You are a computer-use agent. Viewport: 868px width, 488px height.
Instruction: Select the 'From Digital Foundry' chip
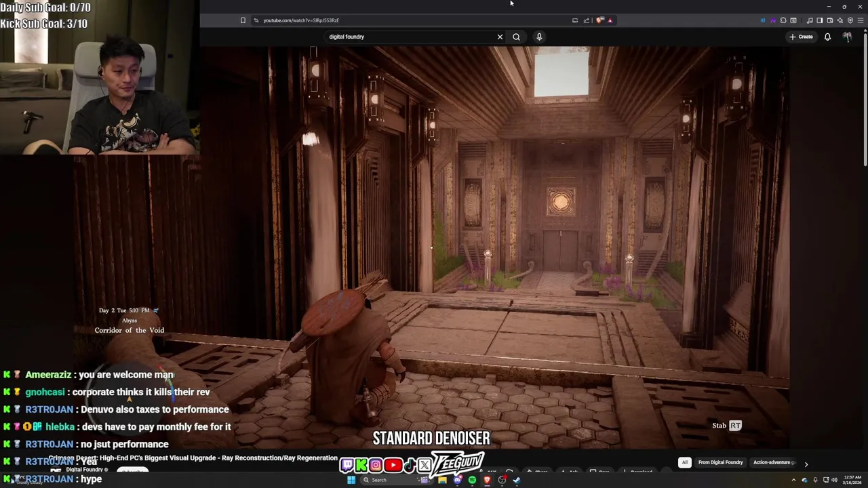tap(720, 462)
